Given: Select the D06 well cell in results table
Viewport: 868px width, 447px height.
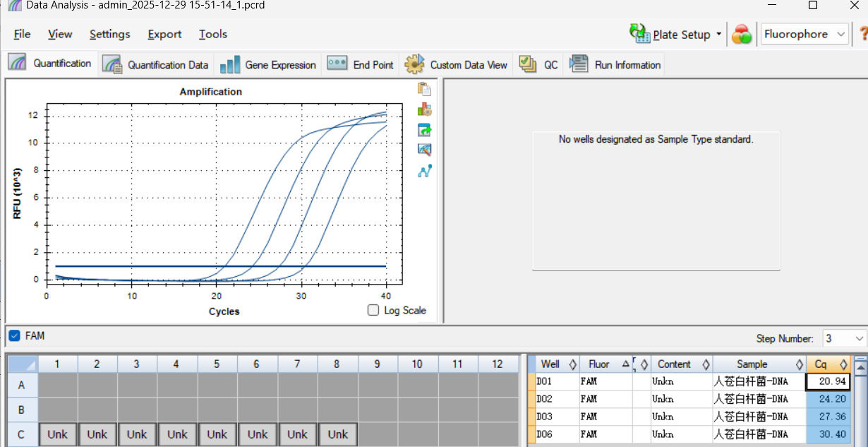Looking at the screenshot, I should 557,435.
